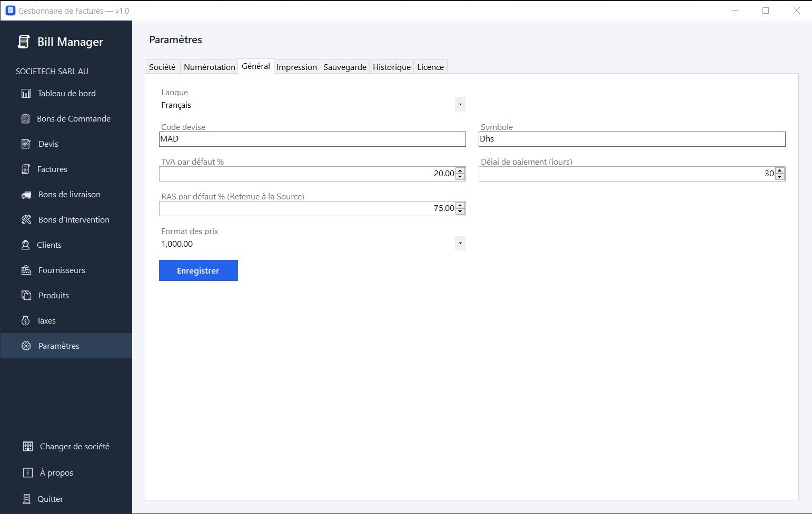812x514 pixels.
Task: Switch to the Numérotation tab
Action: click(210, 67)
